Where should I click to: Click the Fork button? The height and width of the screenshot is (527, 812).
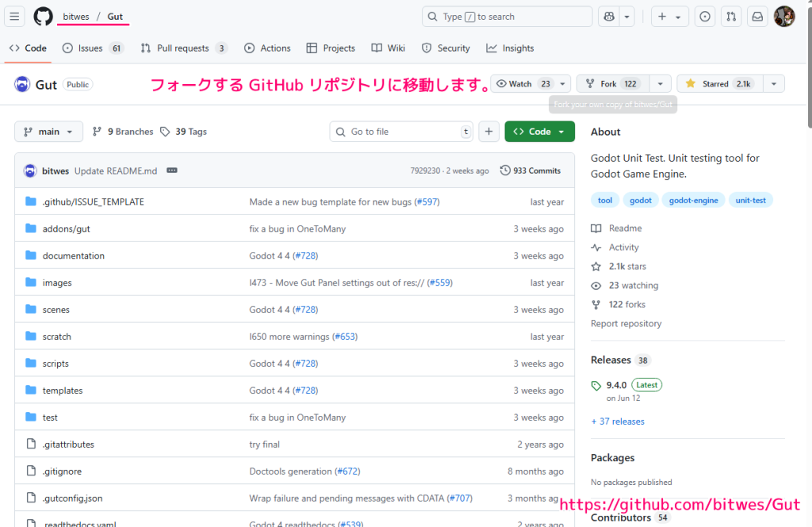coord(613,83)
